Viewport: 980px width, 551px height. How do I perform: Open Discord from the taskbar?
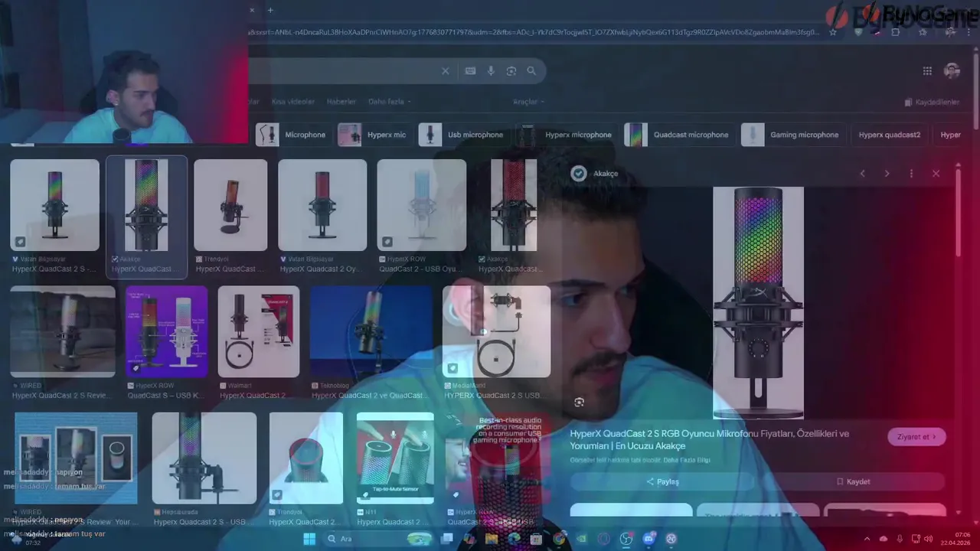(648, 539)
